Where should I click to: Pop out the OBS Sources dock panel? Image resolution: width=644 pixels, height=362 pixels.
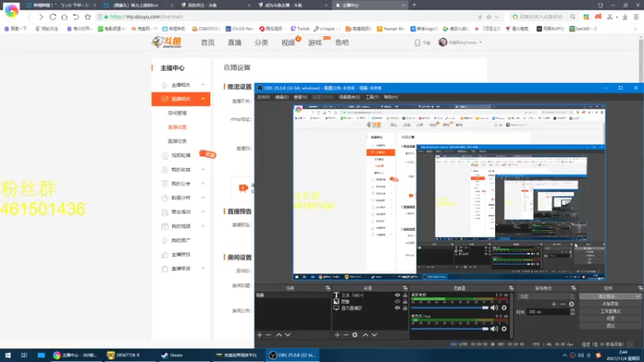pos(405,288)
